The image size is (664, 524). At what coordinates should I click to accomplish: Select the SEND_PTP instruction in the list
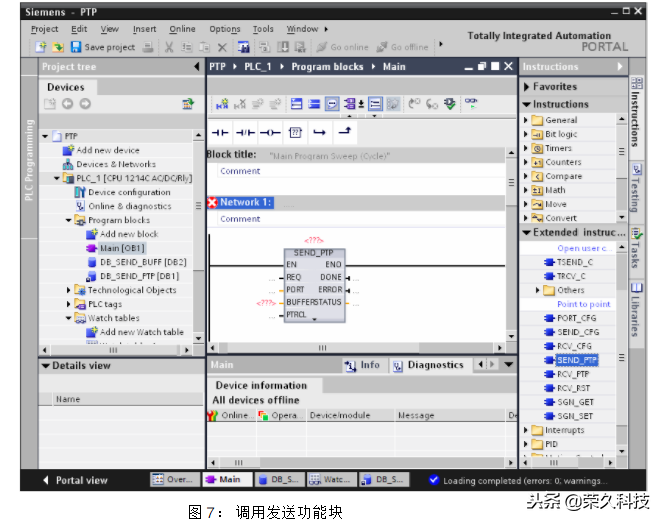576,360
